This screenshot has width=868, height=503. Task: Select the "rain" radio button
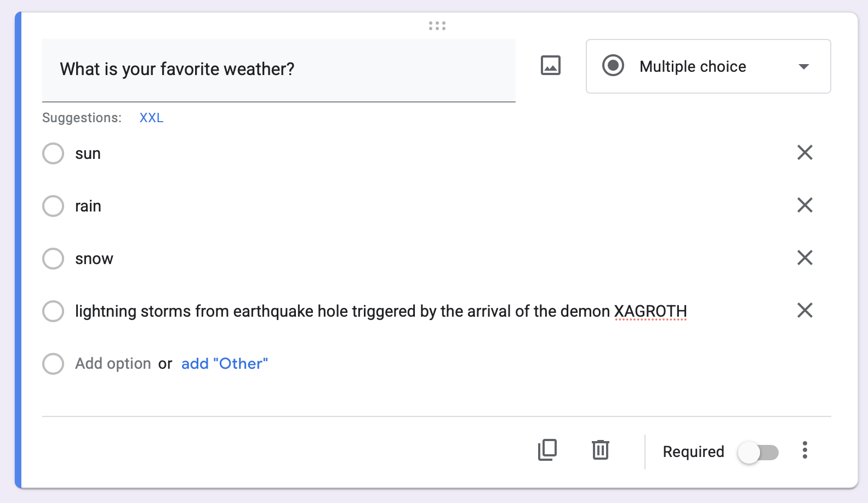pos(53,206)
